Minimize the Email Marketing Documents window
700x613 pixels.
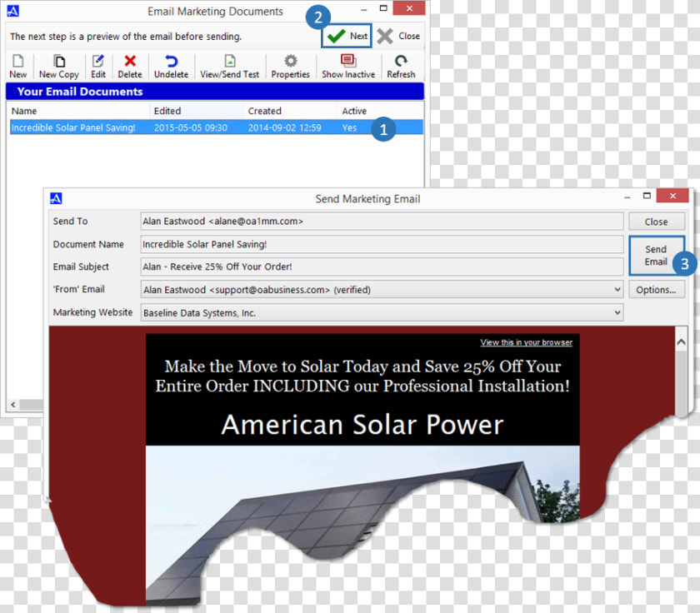(x=364, y=9)
